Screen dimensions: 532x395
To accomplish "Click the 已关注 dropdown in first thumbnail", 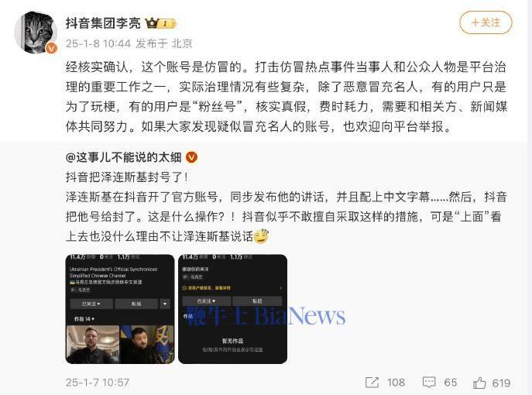I will [91, 304].
